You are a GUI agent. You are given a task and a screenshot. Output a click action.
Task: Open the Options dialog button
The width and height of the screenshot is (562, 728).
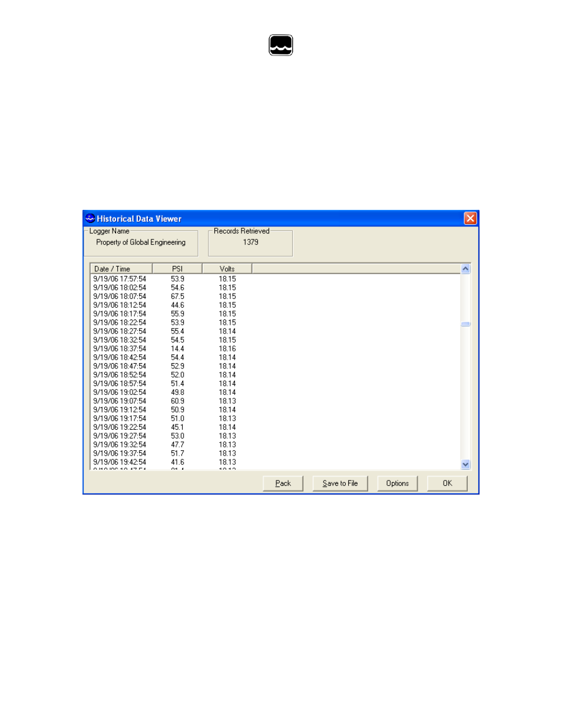click(397, 483)
